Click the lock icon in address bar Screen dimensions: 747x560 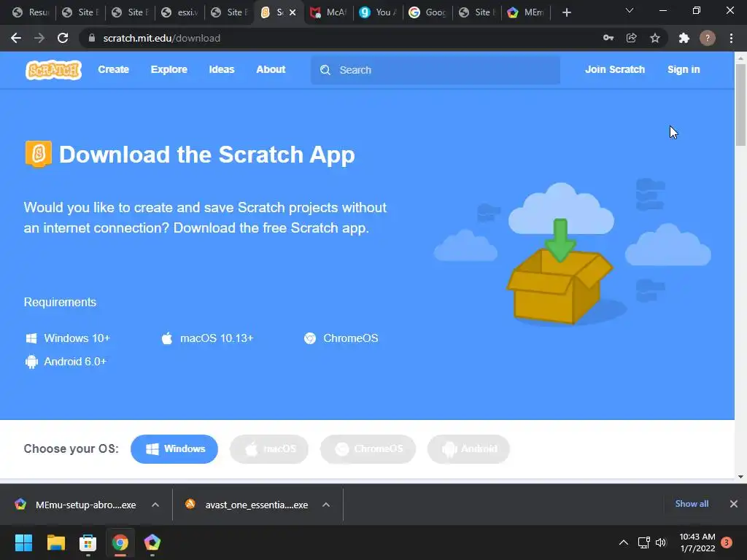[92, 38]
